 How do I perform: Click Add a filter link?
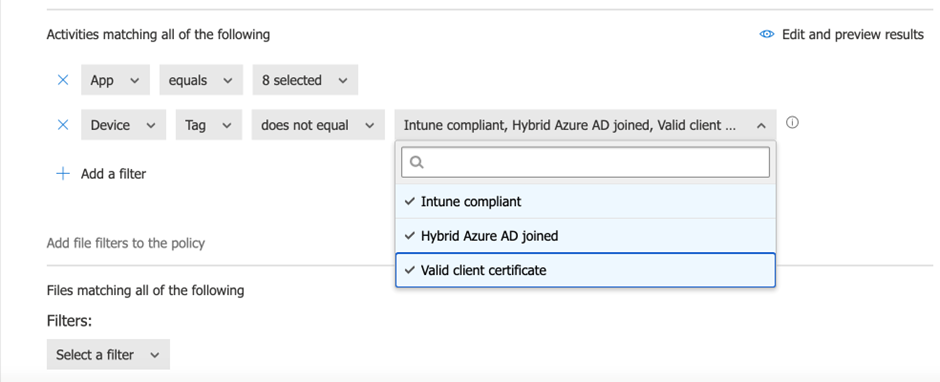(113, 174)
